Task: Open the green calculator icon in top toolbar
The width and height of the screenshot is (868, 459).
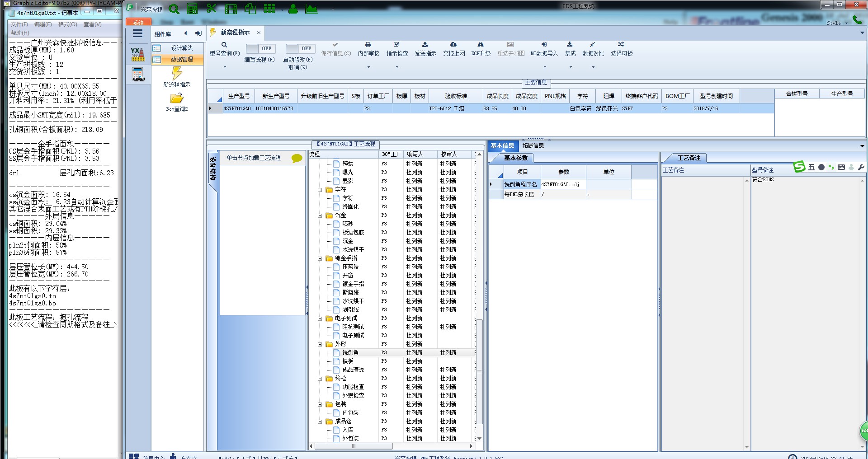Action: [192, 9]
